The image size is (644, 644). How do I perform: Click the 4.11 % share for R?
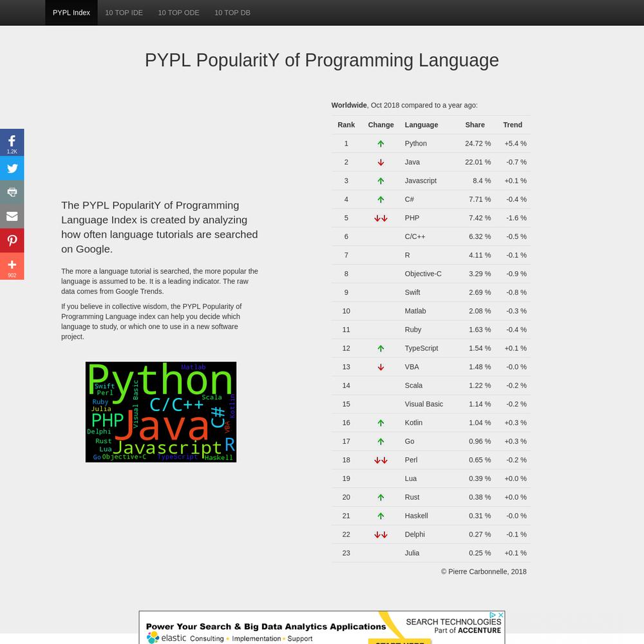[480, 255]
